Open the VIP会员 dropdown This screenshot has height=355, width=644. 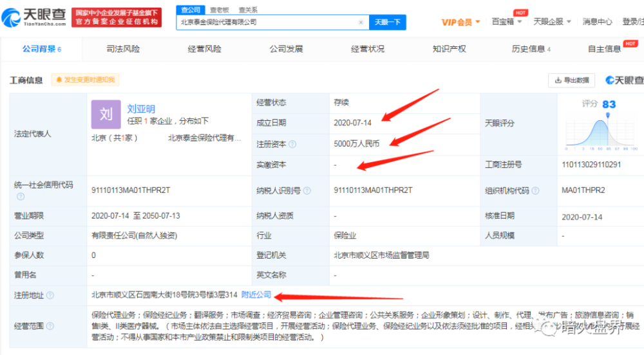(x=460, y=22)
